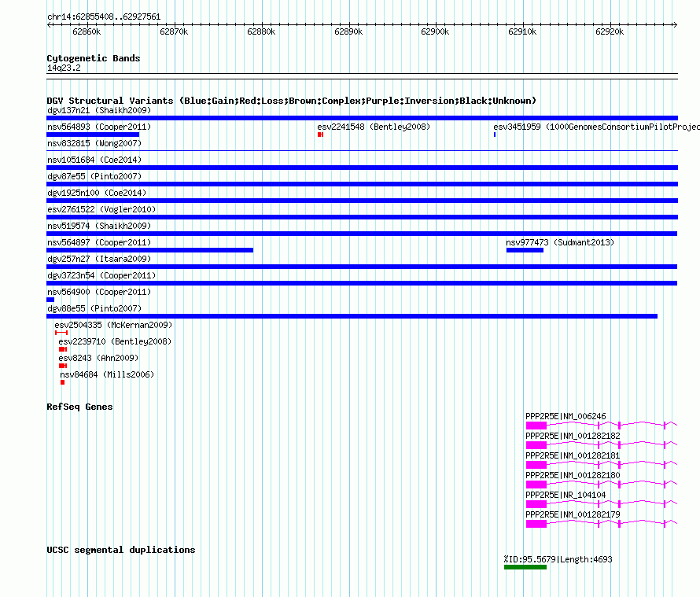Click the dgv137n21 (Shaikh2009) variant label

pos(99,110)
